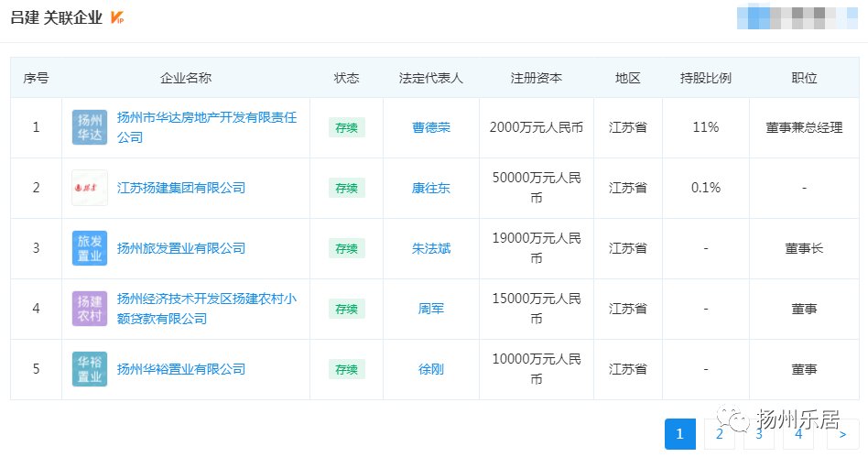Select the 董事长 position cell

(x=804, y=248)
